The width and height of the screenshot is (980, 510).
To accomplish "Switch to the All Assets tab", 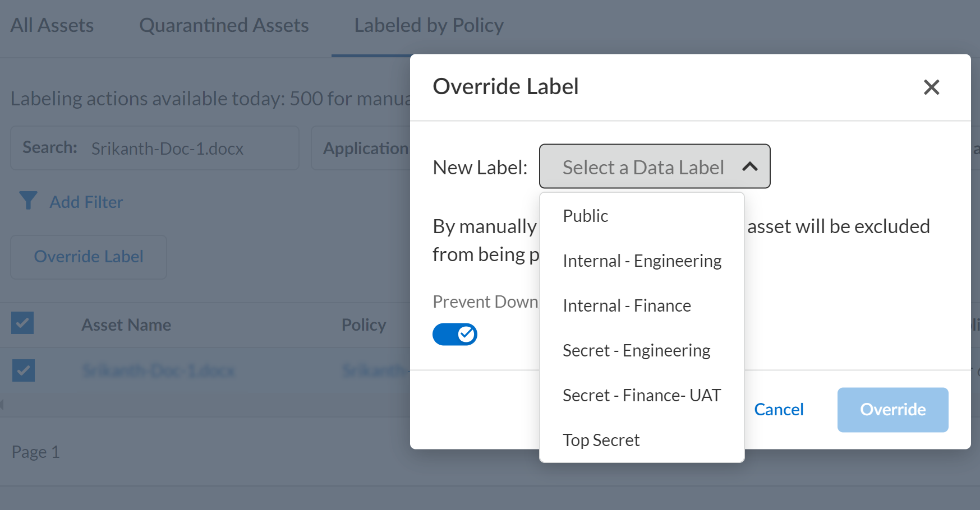I will tap(52, 25).
